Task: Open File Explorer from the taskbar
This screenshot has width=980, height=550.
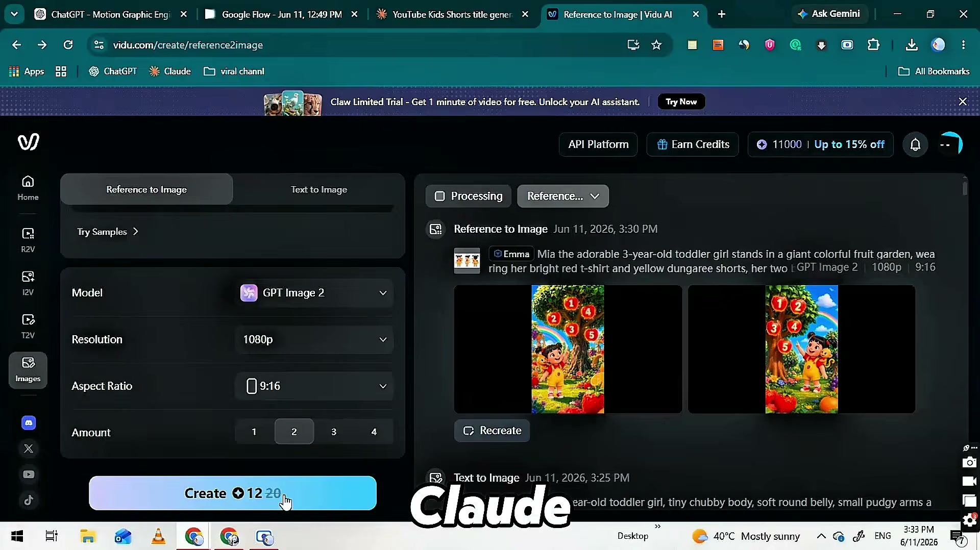Action: [x=88, y=536]
